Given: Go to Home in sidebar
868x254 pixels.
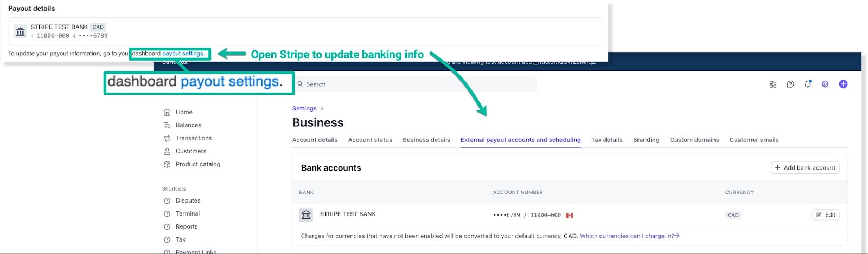Looking at the screenshot, I should point(184,112).
